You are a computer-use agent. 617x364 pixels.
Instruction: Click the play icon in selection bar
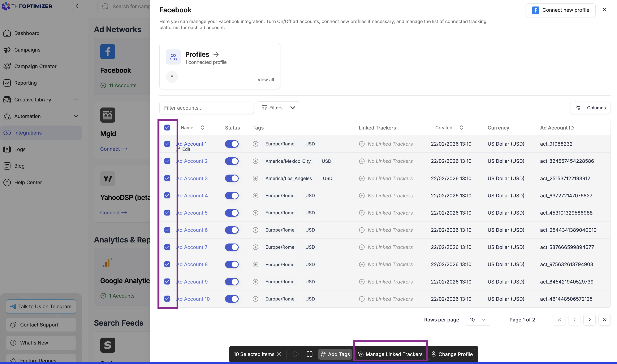[296, 354]
